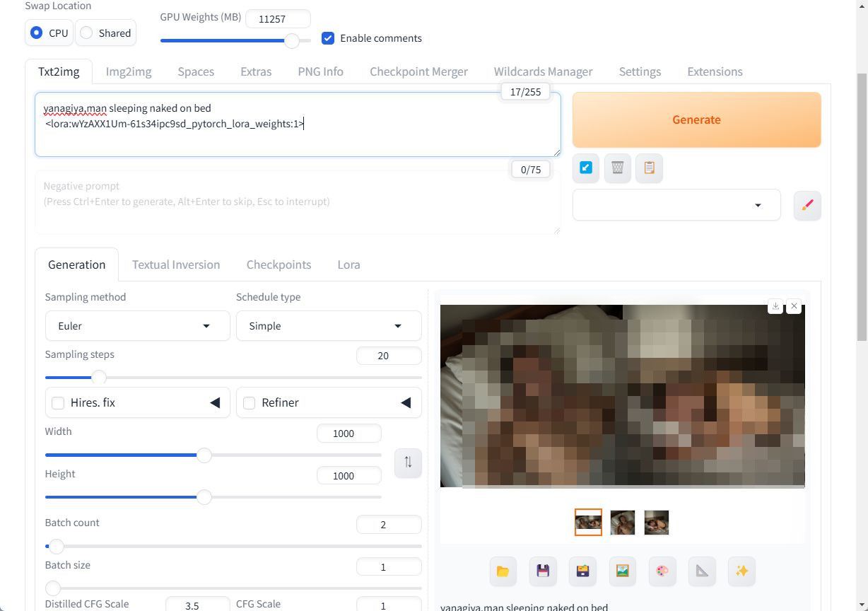
Task: Enable the Hires. fix option
Action: coord(58,402)
